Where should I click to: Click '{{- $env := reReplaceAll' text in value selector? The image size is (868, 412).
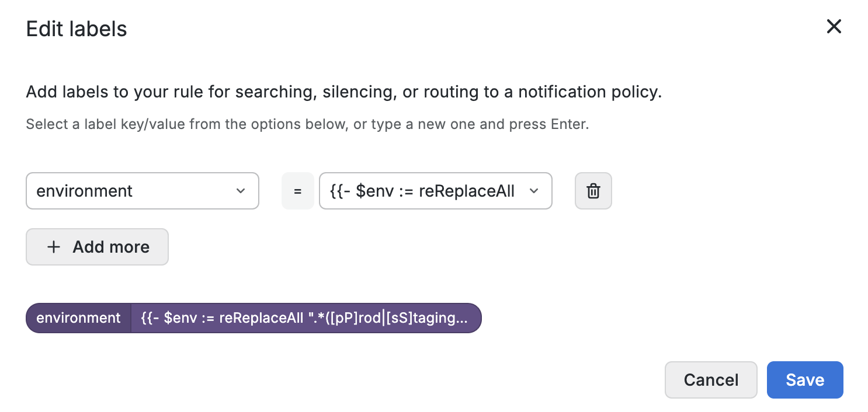(x=422, y=191)
